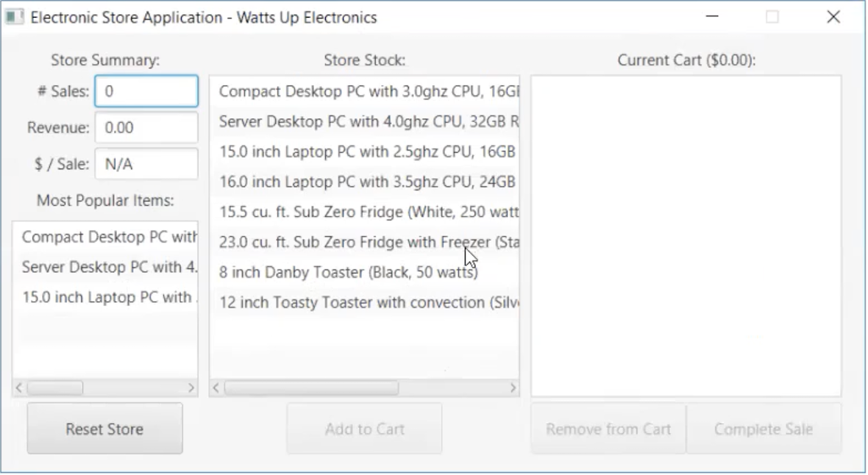Click the application icon in title bar

(15, 17)
